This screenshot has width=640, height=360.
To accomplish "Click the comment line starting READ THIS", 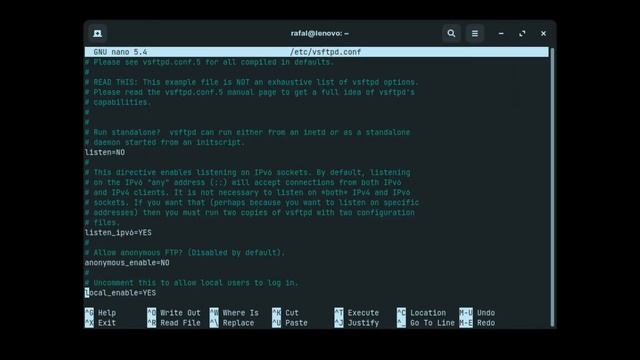I will tap(251, 82).
